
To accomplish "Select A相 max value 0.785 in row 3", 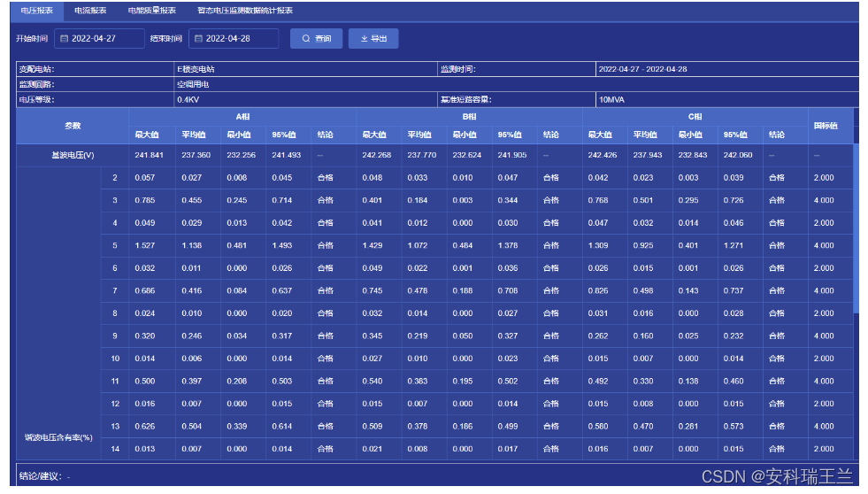I will [145, 200].
